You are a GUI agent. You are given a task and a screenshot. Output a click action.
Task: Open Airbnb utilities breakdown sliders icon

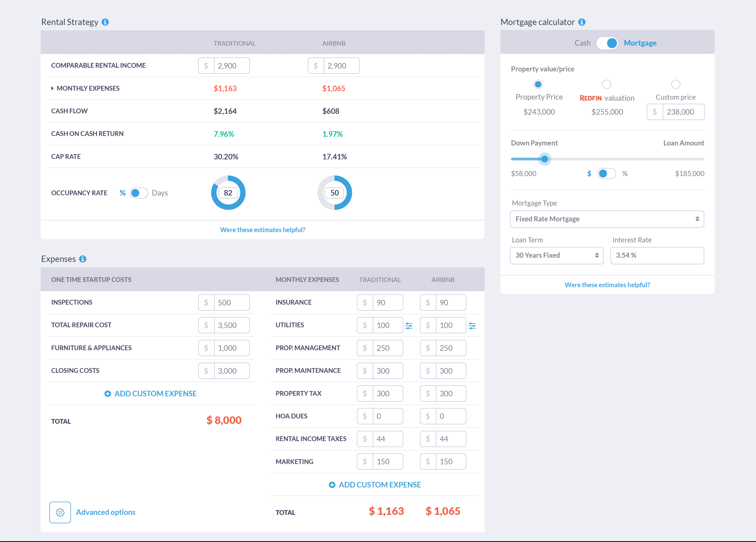[x=472, y=325]
